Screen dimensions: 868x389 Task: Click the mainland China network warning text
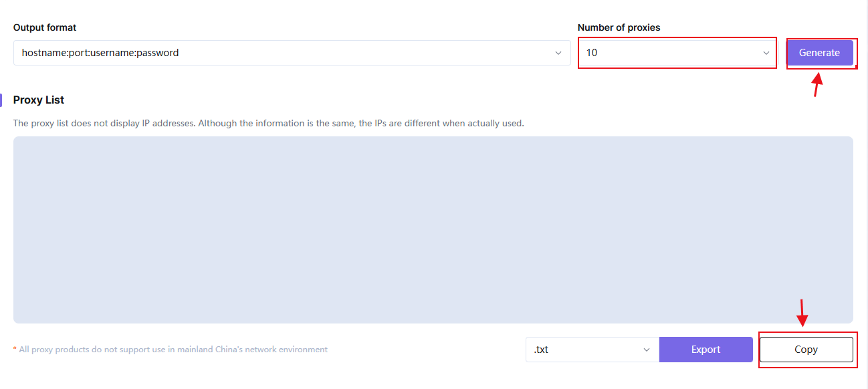click(173, 350)
